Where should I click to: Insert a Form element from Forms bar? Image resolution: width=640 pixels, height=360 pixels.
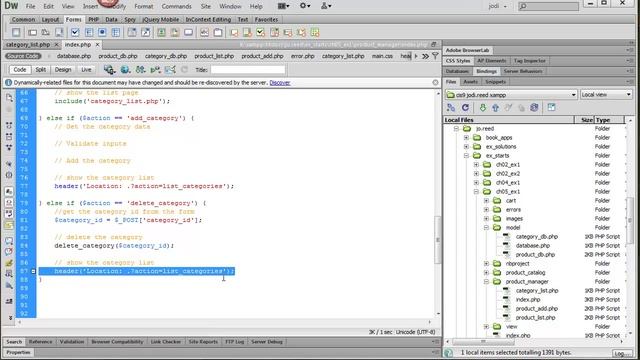16,32
